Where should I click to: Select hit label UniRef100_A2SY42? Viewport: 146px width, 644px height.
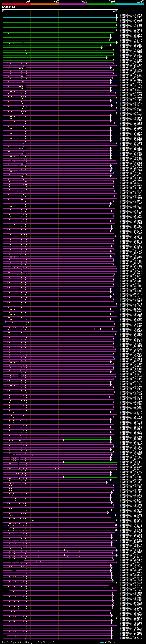pos(131,374)
